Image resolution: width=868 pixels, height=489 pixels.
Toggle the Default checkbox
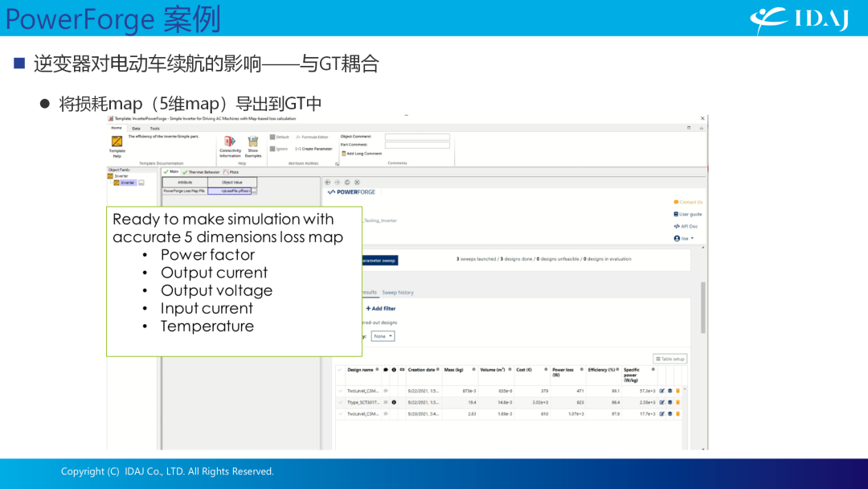(x=272, y=137)
